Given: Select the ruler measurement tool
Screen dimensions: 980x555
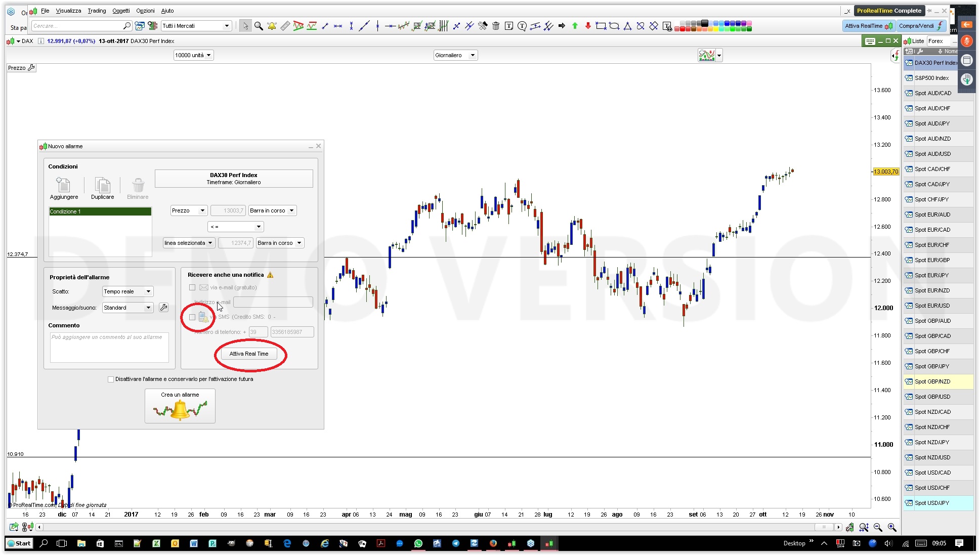Looking at the screenshot, I should coord(285,26).
